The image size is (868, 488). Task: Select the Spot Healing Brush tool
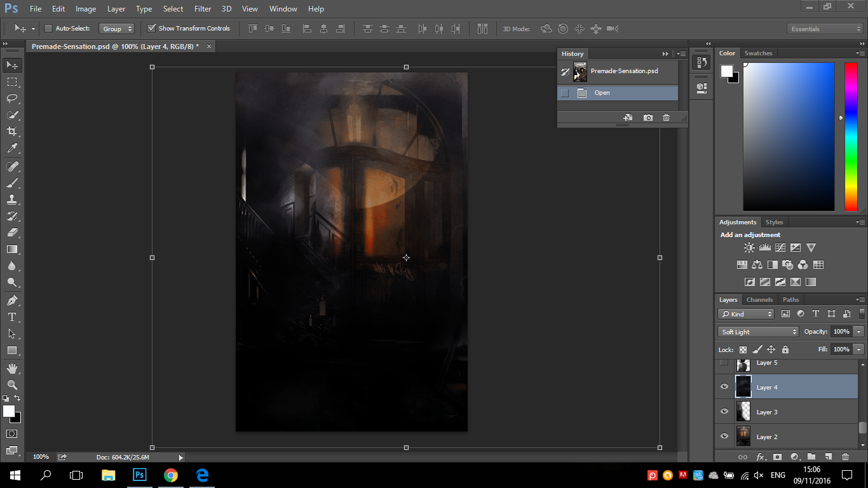[12, 166]
